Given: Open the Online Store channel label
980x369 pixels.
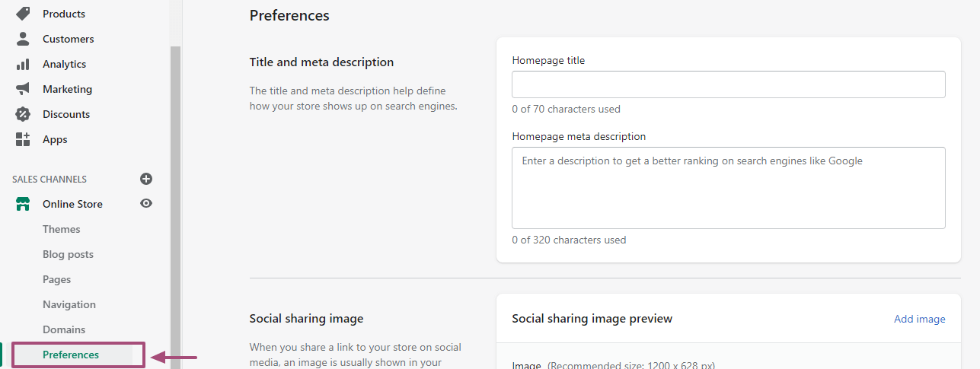Looking at the screenshot, I should [x=72, y=204].
